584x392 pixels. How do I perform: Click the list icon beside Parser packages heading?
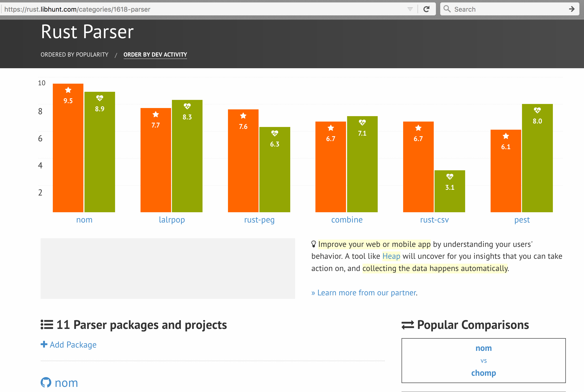[47, 325]
